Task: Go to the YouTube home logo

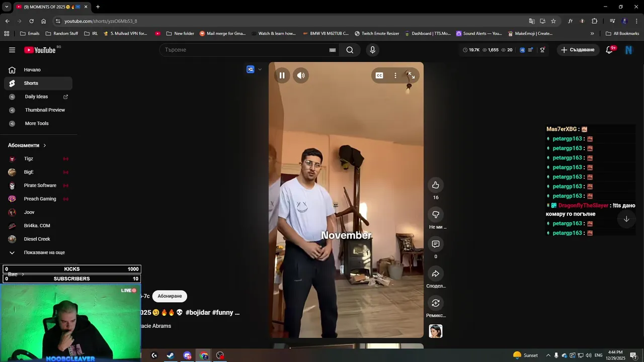Action: 40,50
